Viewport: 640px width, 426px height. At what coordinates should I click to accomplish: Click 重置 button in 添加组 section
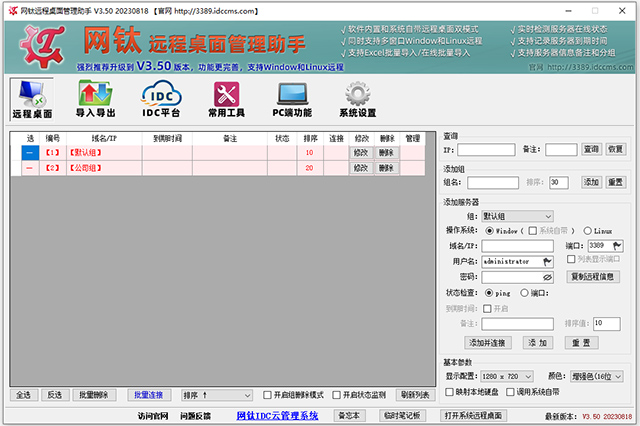(616, 182)
